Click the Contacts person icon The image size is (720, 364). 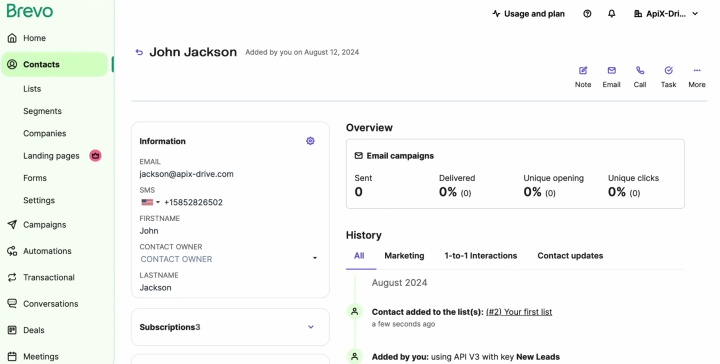12,64
